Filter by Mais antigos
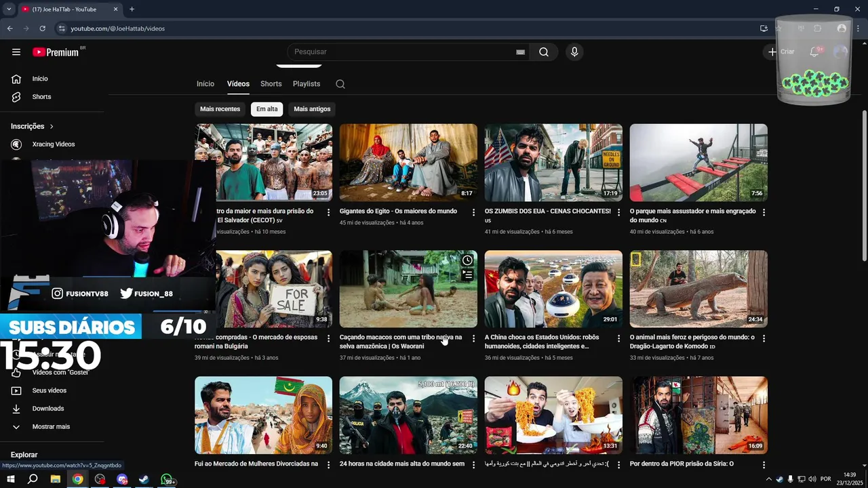This screenshot has height=488, width=868. [312, 109]
